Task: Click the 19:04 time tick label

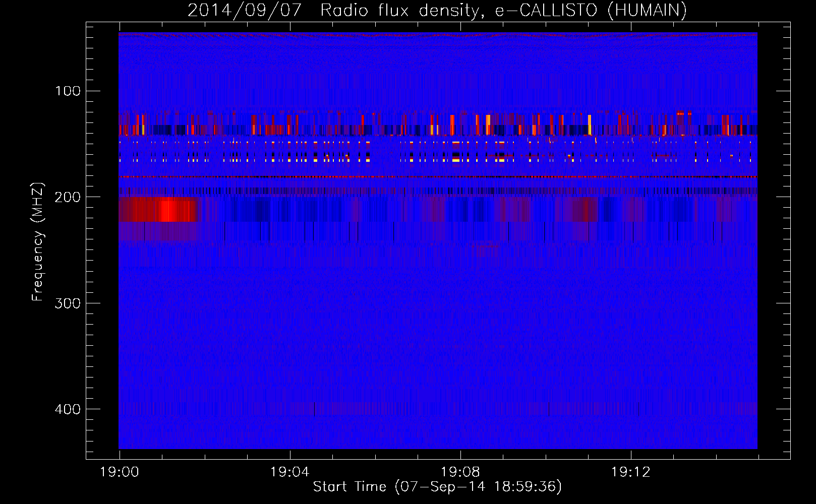Action: point(290,472)
